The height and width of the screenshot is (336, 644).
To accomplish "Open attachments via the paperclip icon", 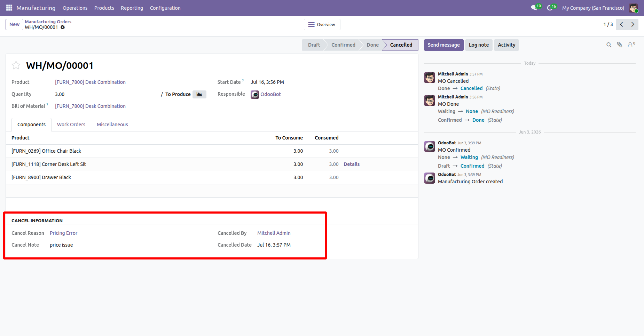I will [620, 45].
